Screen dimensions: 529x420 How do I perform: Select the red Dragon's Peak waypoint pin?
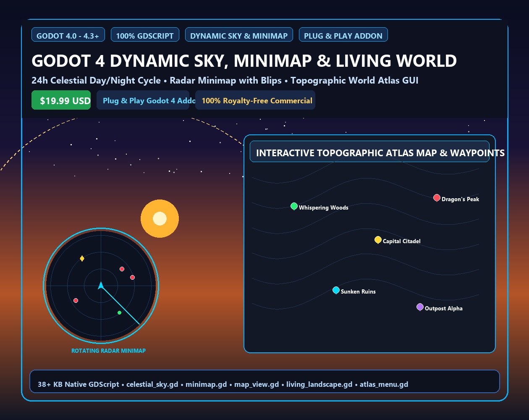pos(437,198)
